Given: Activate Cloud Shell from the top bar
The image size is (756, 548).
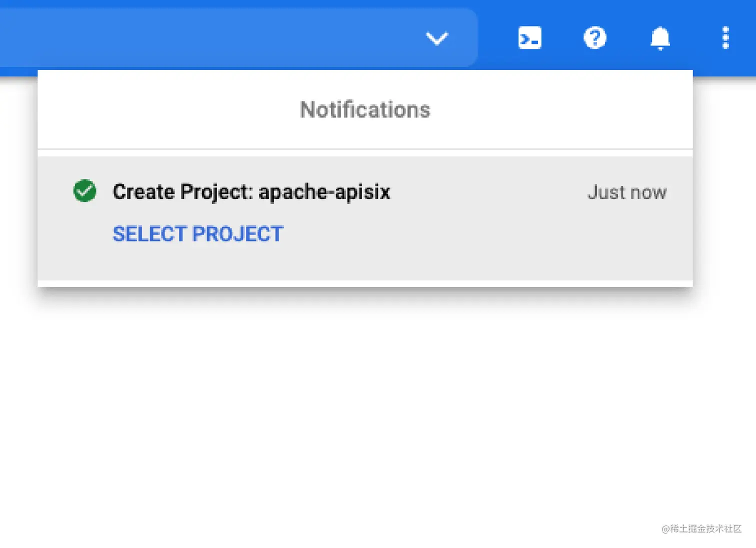Looking at the screenshot, I should [529, 38].
